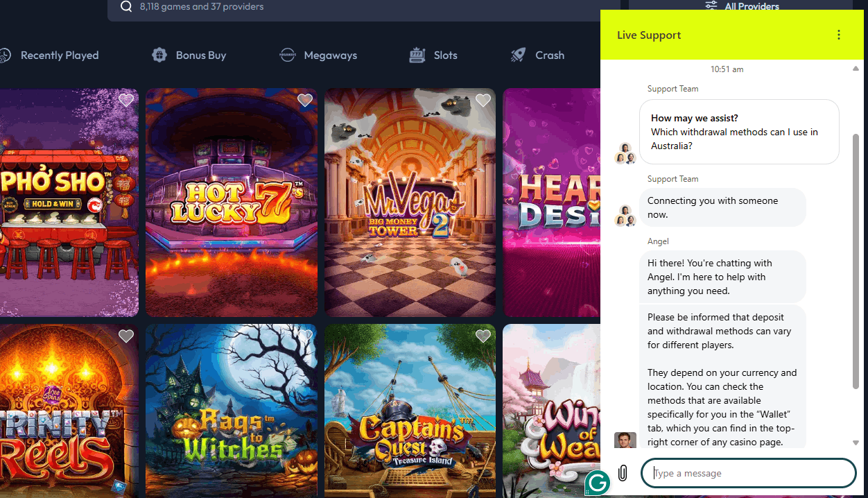Open Pho Sho Hold & Win game
This screenshot has width=868, height=498.
tap(69, 203)
